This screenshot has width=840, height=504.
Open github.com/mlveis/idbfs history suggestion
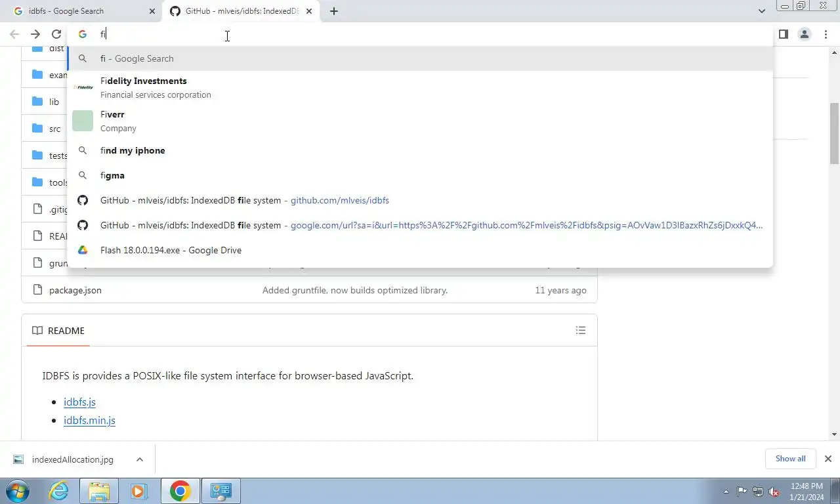coord(420,200)
